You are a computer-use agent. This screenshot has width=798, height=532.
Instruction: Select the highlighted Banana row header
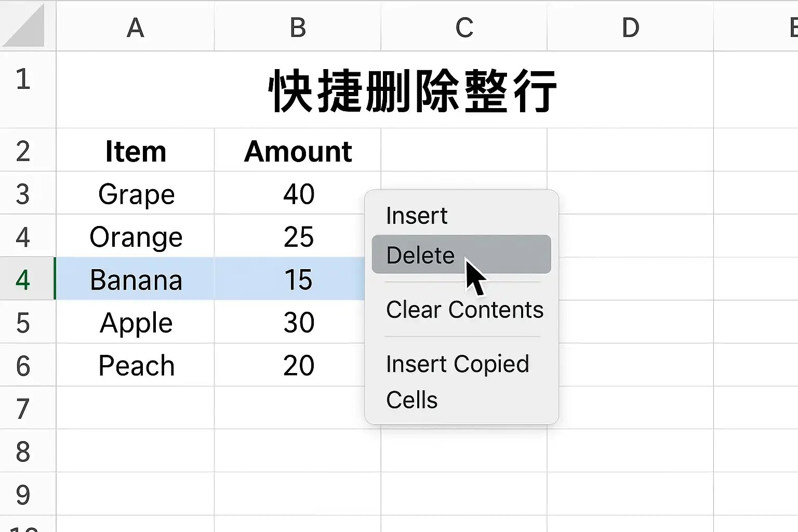28,279
